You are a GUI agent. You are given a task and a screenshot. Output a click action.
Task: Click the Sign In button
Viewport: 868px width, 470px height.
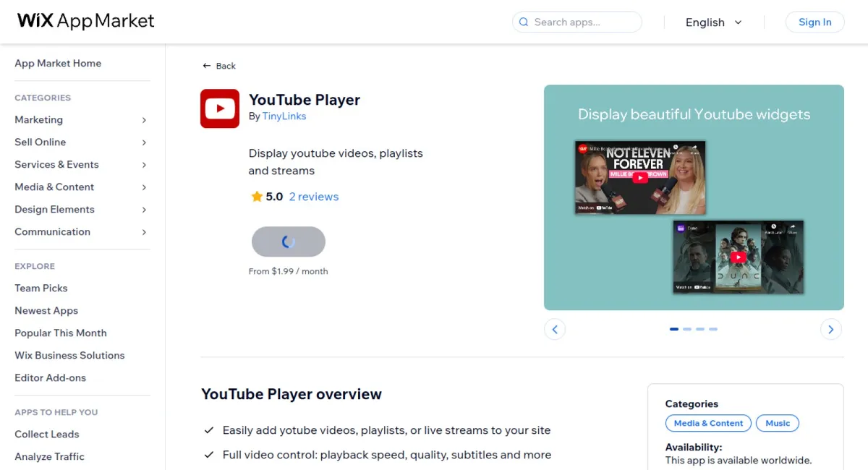pos(814,22)
